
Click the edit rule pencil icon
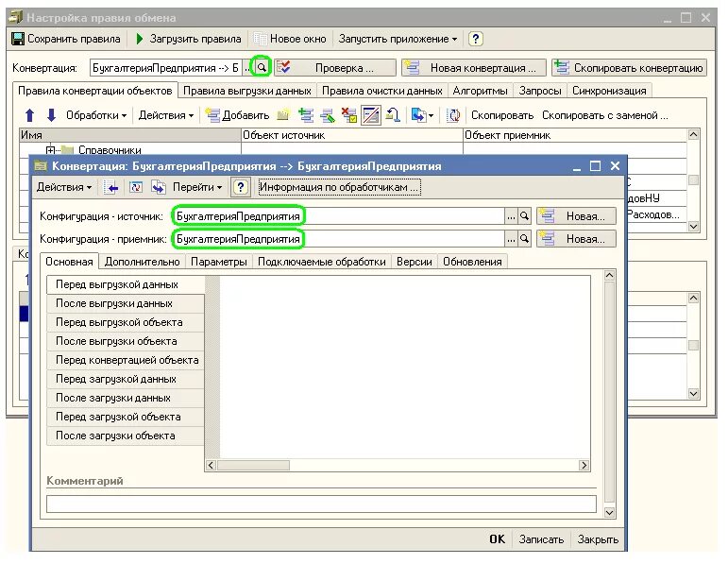coord(328,115)
